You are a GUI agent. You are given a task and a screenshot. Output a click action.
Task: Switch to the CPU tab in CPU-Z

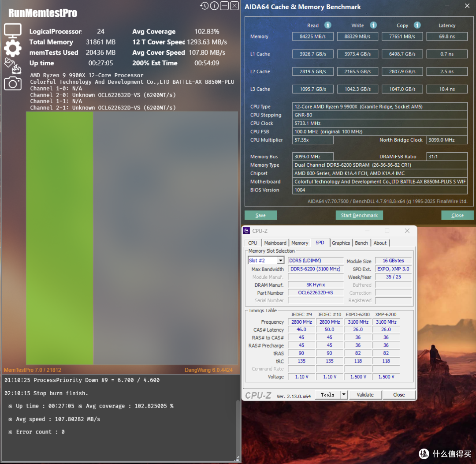tap(253, 243)
